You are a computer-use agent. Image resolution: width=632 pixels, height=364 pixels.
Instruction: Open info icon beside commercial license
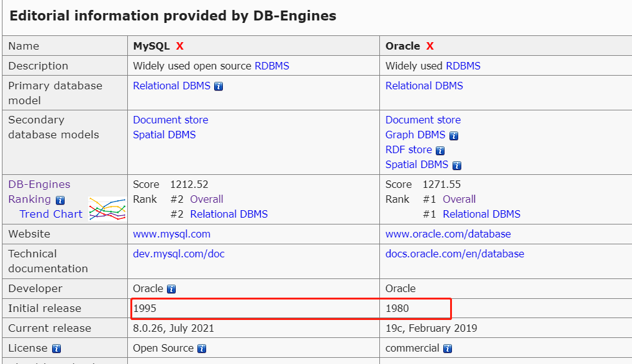pyautogui.click(x=448, y=348)
